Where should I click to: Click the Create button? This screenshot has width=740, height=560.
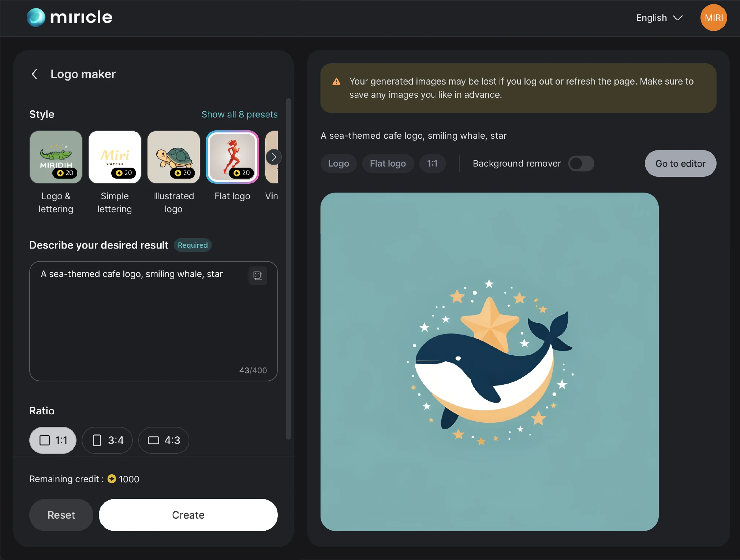click(x=188, y=515)
